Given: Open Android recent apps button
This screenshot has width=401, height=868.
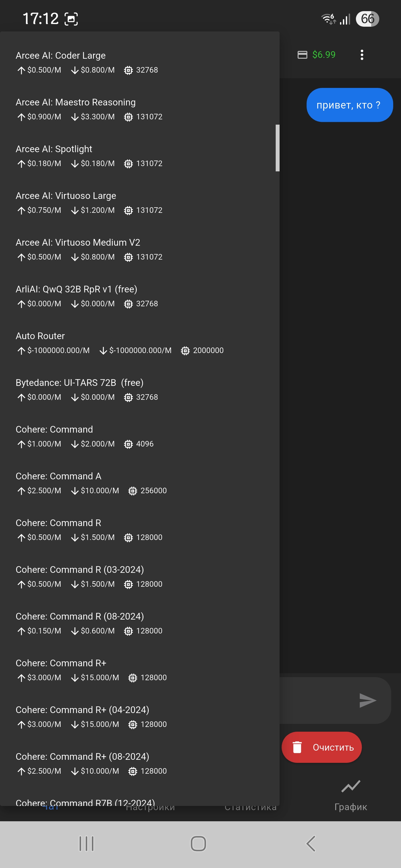Looking at the screenshot, I should pos(86,844).
